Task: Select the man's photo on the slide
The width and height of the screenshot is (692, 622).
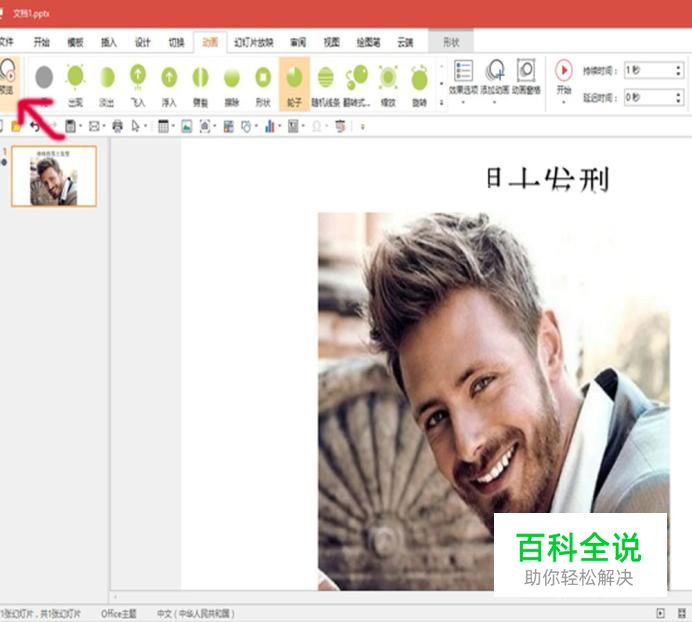Action: click(x=493, y=401)
